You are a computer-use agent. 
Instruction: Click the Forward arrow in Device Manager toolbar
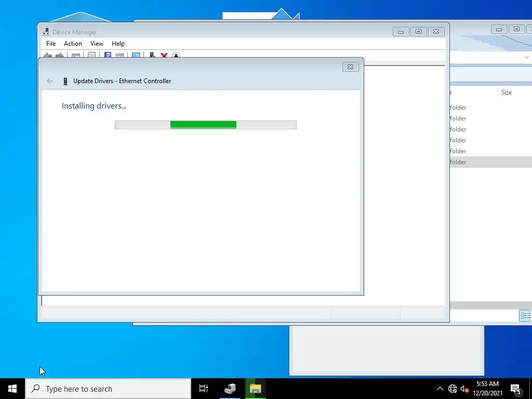click(x=59, y=55)
